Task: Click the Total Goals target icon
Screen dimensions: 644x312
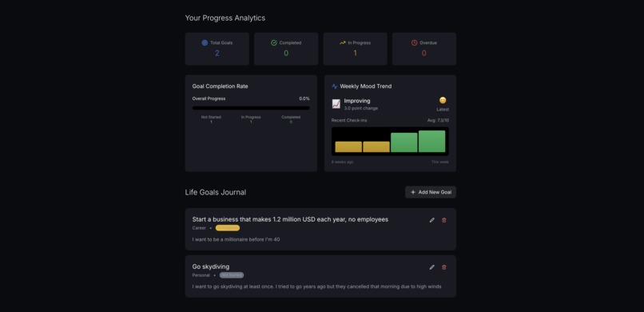Action: tap(205, 42)
